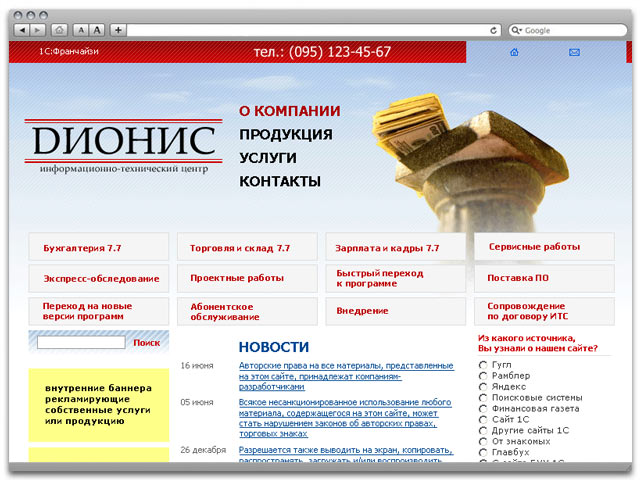Open Проектные работы section
Screen dimensions: 640x480
(x=247, y=278)
